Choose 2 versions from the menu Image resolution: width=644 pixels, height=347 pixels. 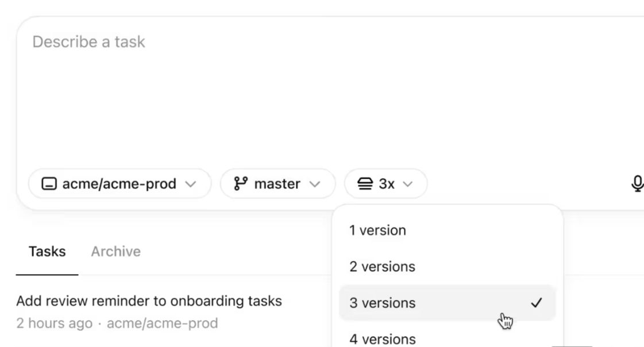382,267
